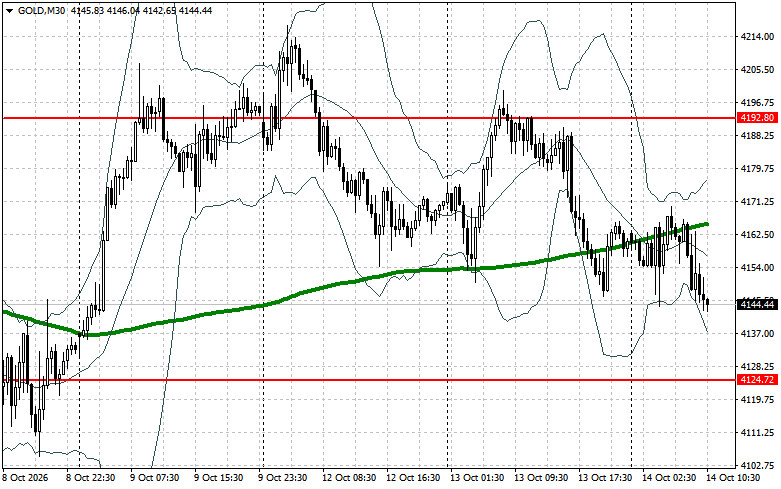Click the 4214.00 price scale value
Viewport: 781px width, 489px height.
(757, 36)
